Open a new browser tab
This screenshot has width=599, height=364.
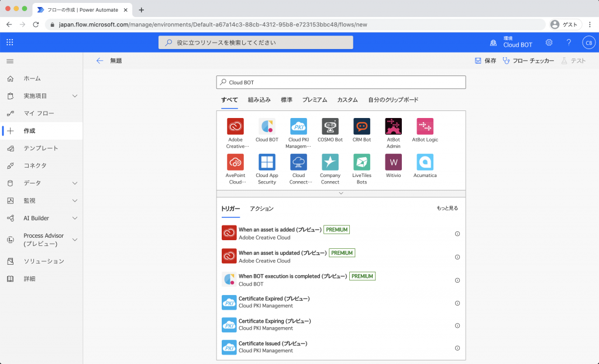[142, 10]
